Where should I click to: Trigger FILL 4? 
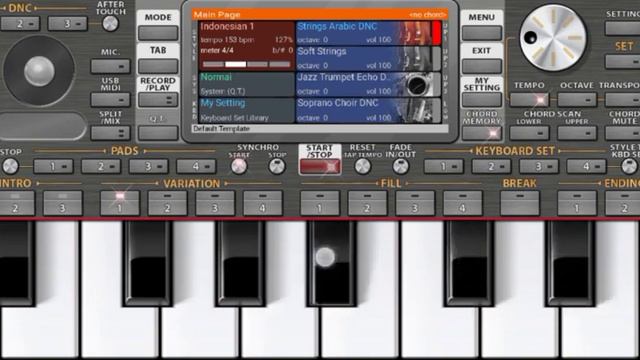[462, 203]
